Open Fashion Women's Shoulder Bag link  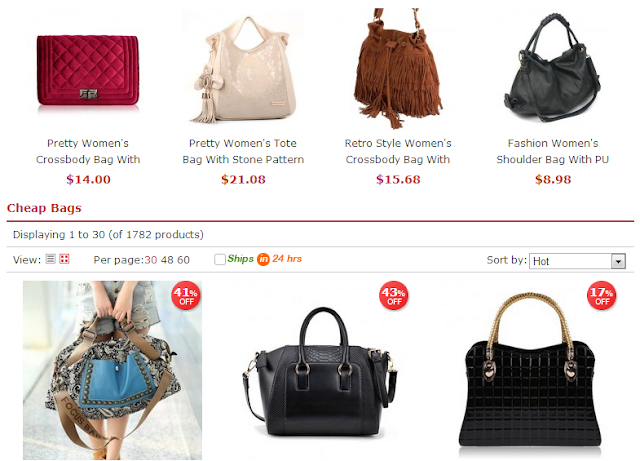pos(553,151)
